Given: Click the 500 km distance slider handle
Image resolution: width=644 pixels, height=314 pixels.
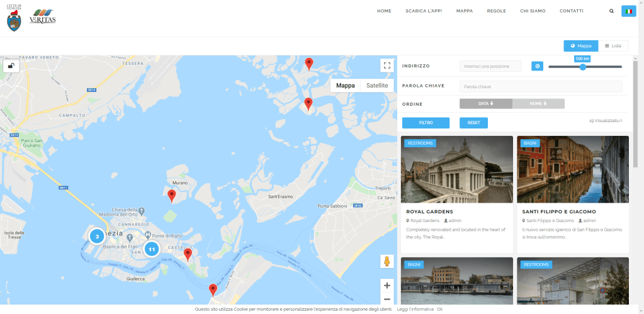Looking at the screenshot, I should tap(583, 67).
